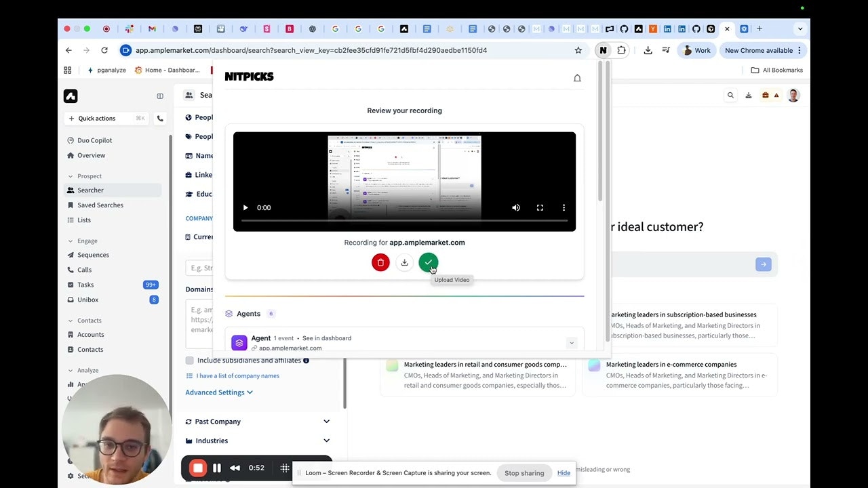Seek along the recording preview progress bar

404,221
